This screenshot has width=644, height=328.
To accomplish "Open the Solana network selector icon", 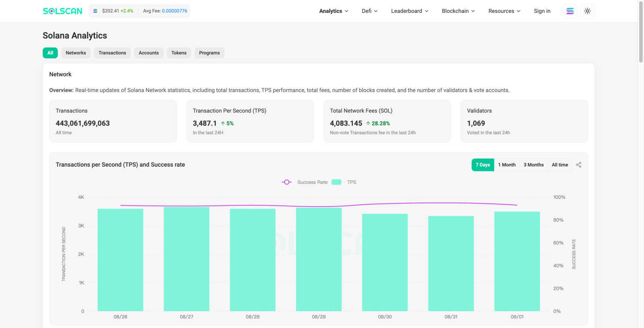I will click(570, 11).
